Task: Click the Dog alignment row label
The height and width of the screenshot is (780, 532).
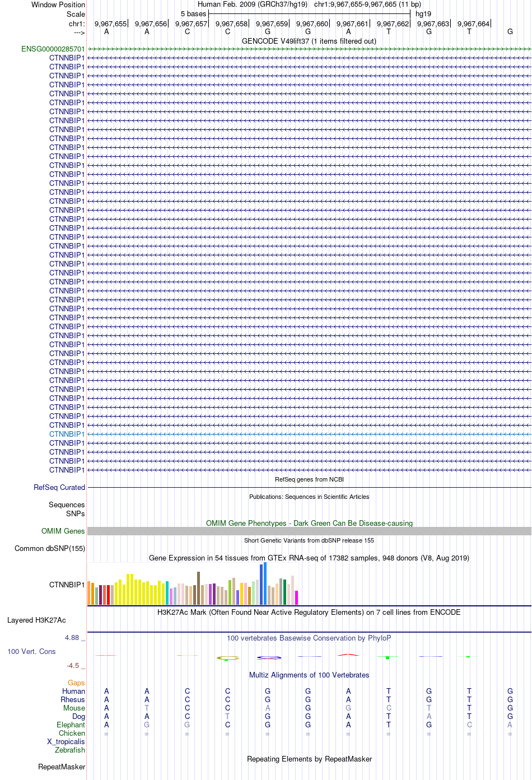Action: [x=78, y=716]
